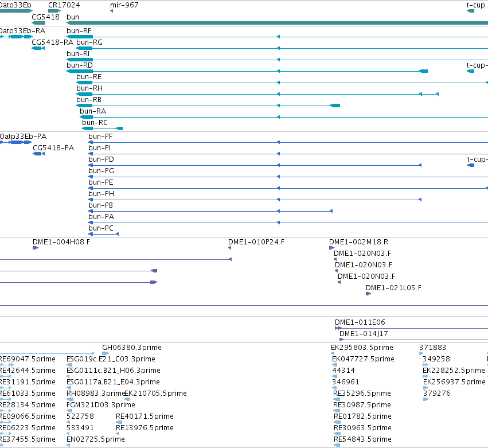This screenshot has height=448, width=488.
Task: Click the EK256937.5prime EST arrow
Action: pos(425,388)
